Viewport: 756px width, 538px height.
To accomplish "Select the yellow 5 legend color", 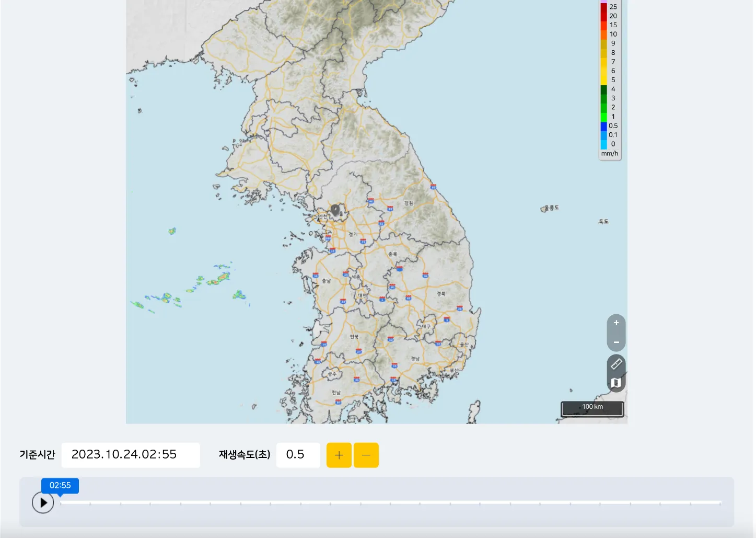I will pos(603,80).
